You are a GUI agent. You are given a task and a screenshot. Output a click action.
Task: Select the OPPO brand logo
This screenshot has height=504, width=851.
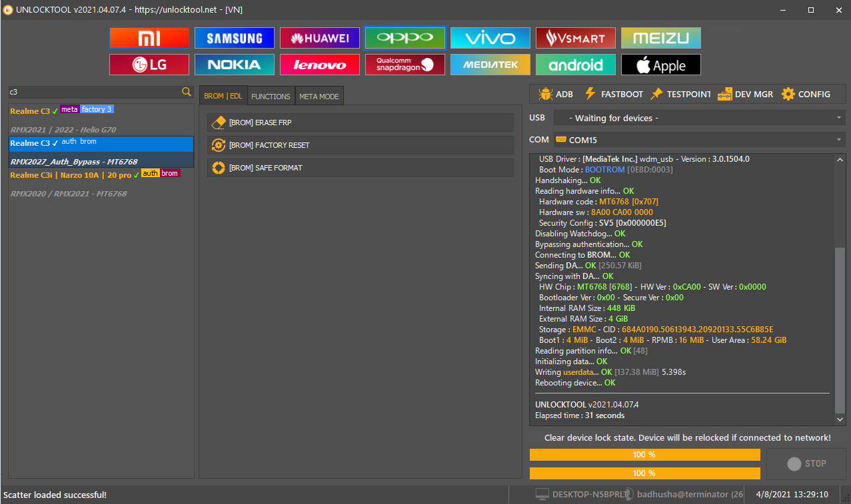[x=405, y=38]
